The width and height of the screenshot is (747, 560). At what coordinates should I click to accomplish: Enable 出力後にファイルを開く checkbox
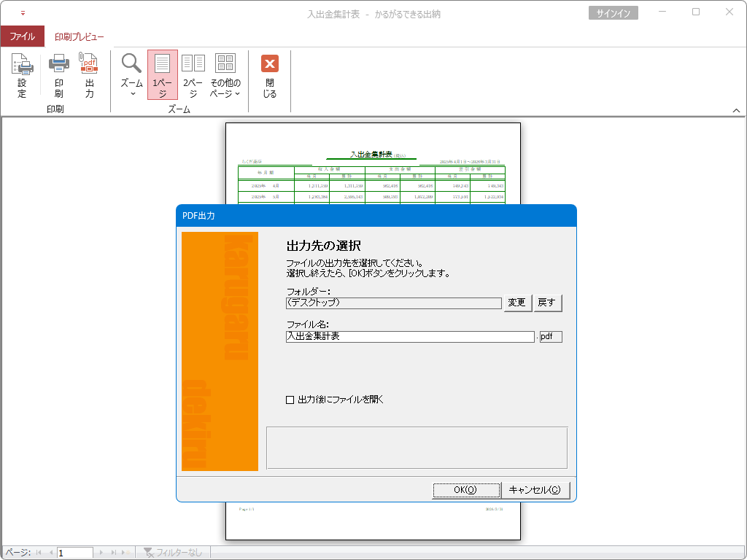(x=290, y=400)
